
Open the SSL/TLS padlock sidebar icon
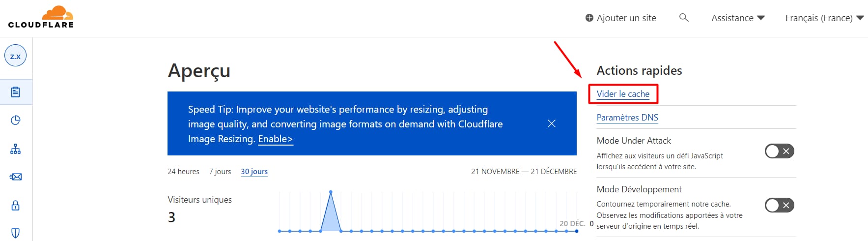point(16,205)
